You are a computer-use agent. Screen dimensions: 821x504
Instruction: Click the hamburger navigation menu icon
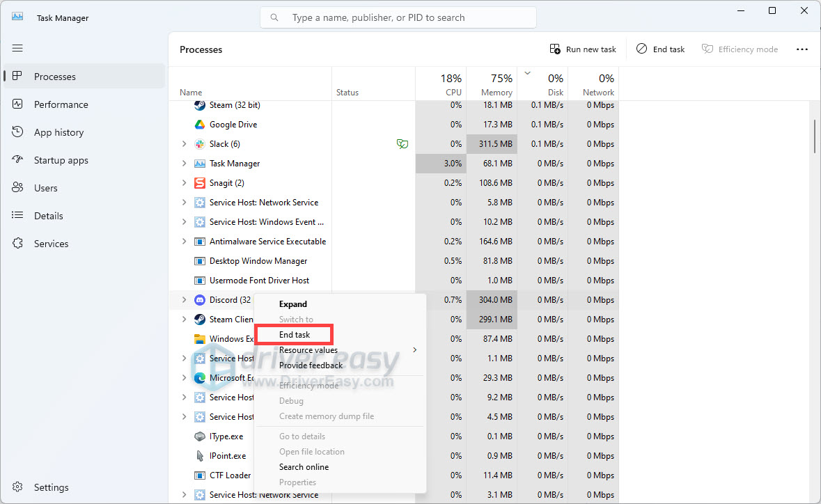(17, 48)
